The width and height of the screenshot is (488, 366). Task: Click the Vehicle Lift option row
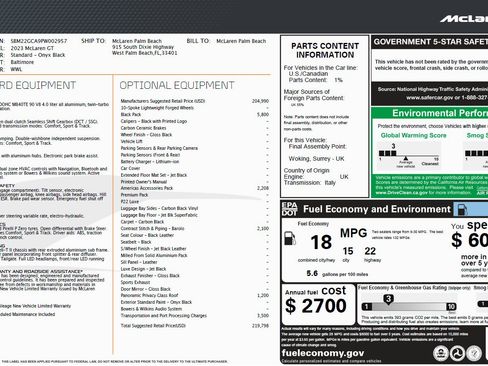[x=195, y=141]
